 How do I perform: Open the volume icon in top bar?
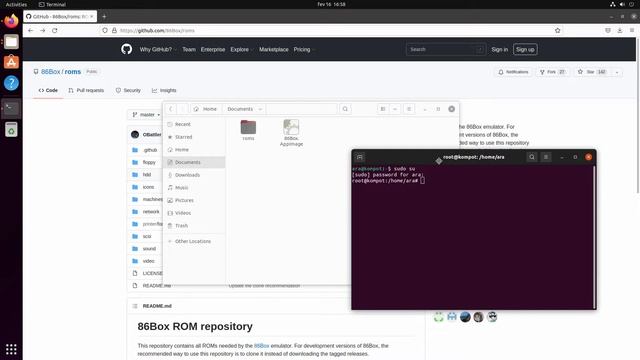coord(622,4)
